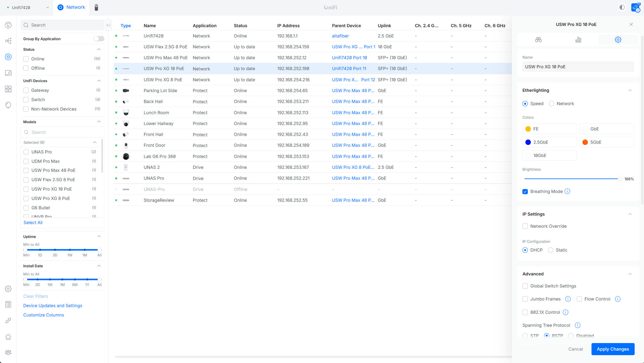
Task: Open Protect app camera icon in top bar
Action: (96, 7)
